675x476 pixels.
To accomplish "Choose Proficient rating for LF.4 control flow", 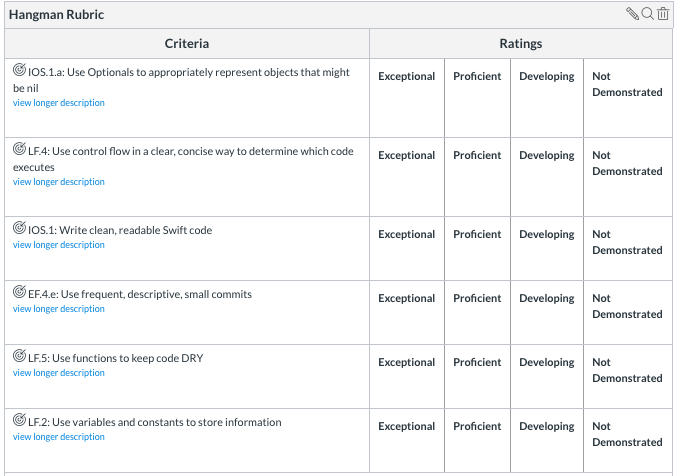I will 477,156.
